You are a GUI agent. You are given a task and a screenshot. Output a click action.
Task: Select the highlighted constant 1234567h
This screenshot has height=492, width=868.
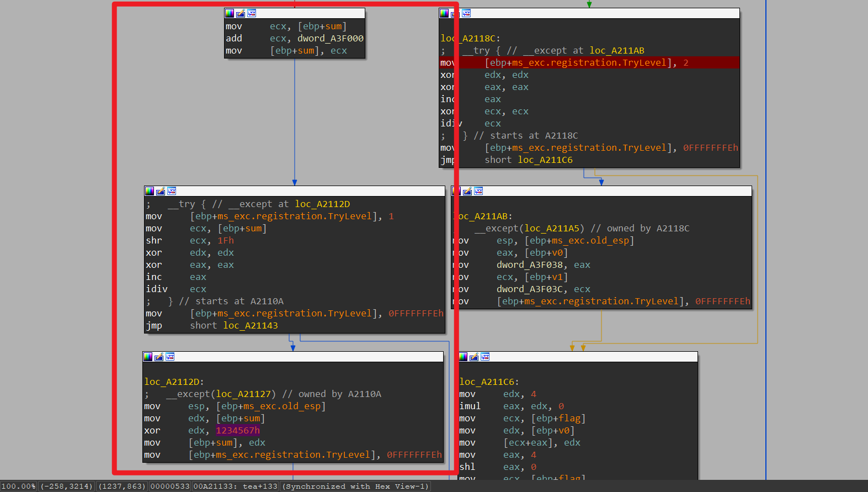click(237, 431)
